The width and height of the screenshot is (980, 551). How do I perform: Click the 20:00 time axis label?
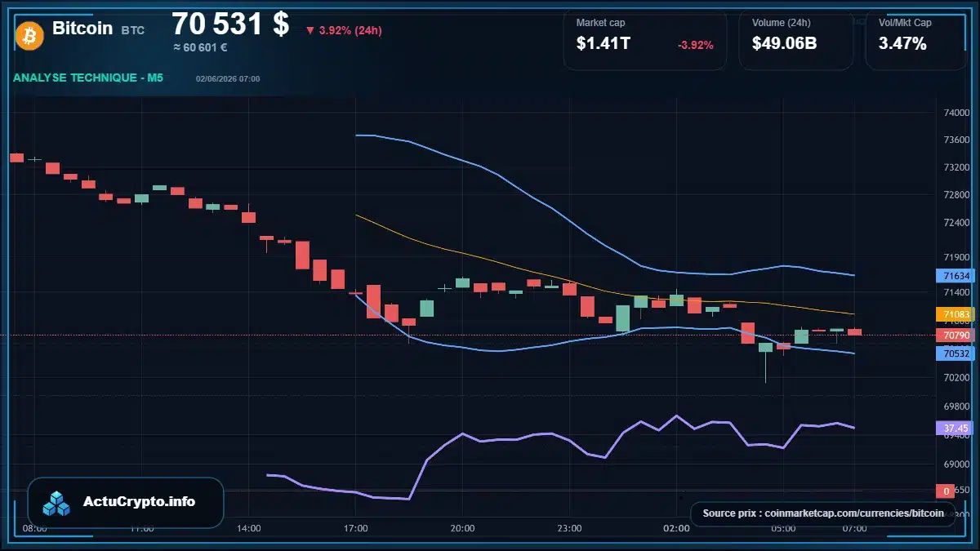(x=462, y=528)
